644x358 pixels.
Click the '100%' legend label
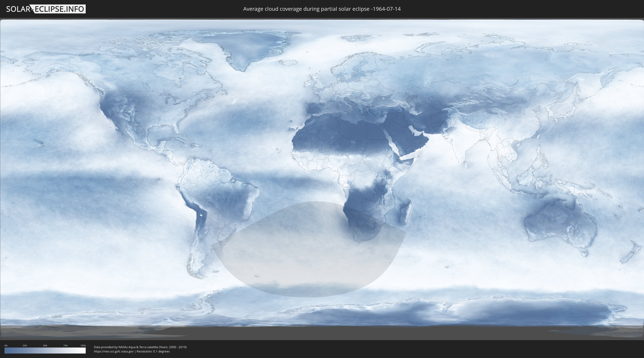click(83, 345)
